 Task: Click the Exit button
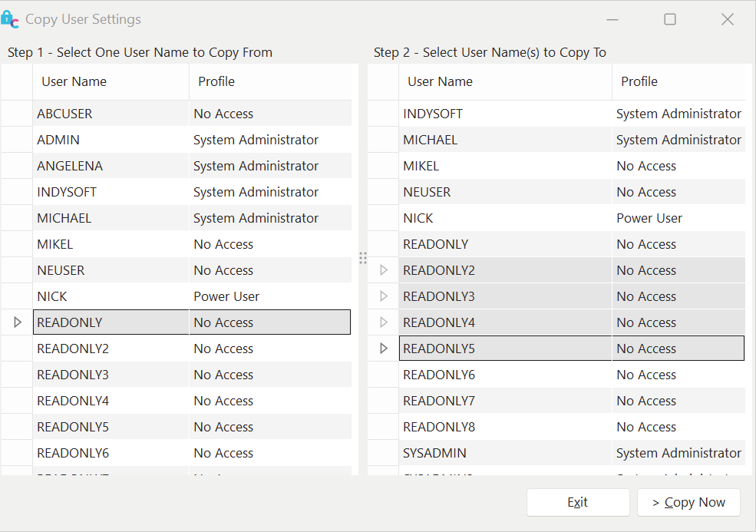click(x=577, y=502)
